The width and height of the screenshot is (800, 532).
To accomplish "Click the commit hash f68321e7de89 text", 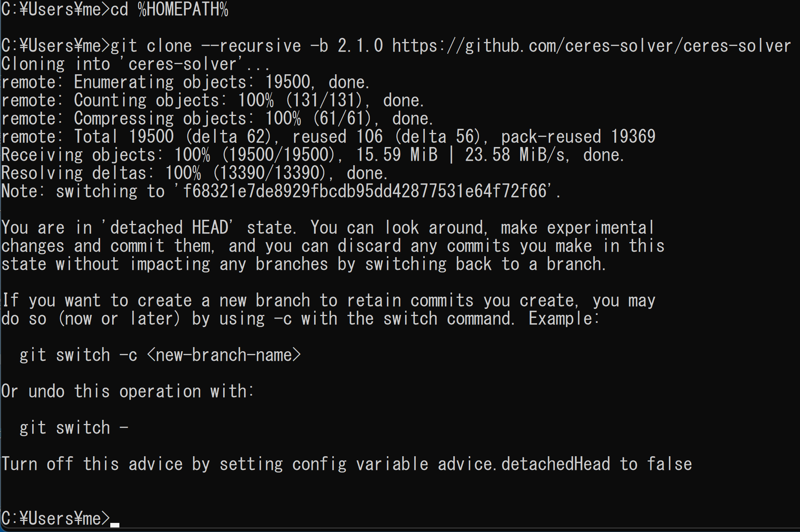I will (x=365, y=191).
